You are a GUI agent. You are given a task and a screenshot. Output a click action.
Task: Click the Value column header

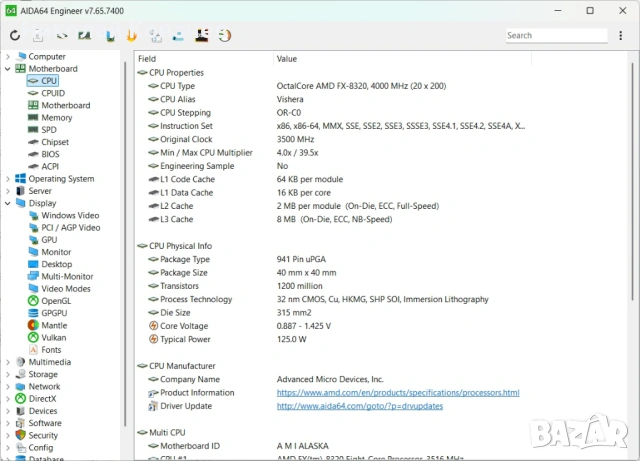tap(287, 59)
